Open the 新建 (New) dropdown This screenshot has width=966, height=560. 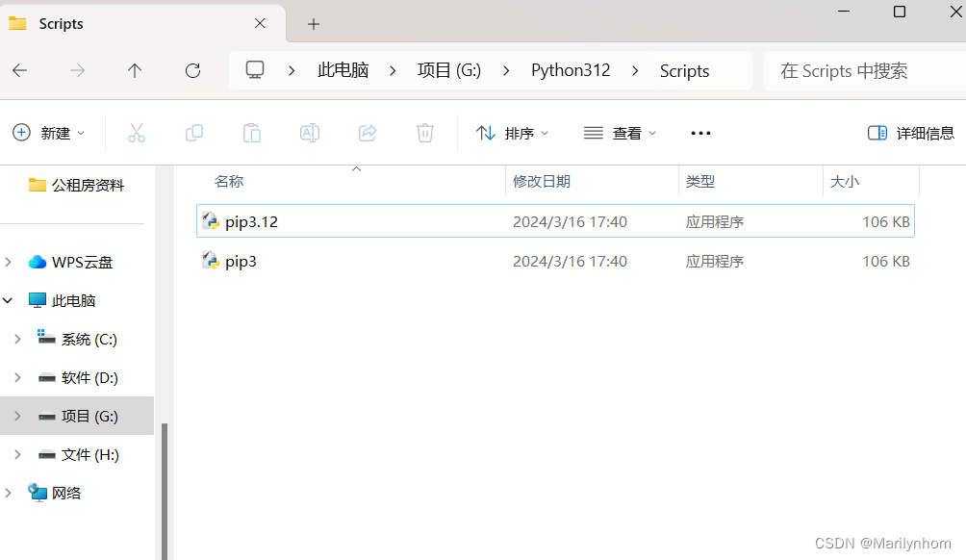[49, 133]
